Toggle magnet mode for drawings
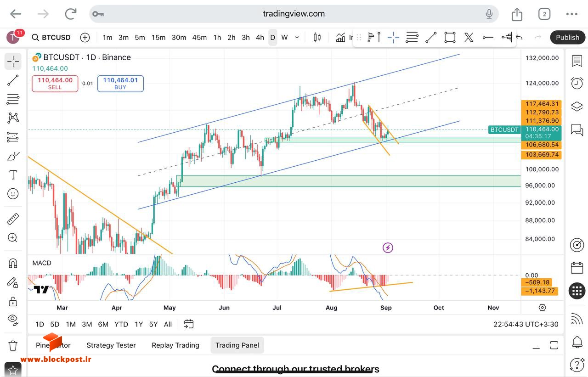This screenshot has height=377, width=588. 13,264
